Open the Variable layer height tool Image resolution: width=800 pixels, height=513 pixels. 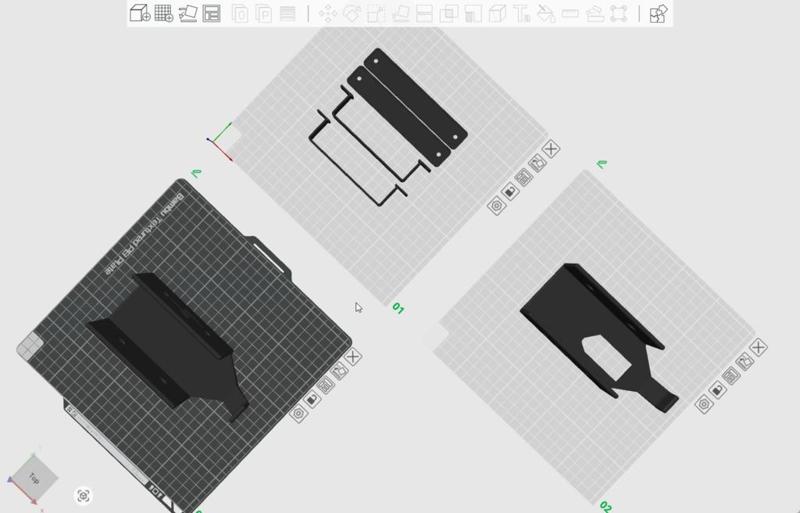[288, 13]
